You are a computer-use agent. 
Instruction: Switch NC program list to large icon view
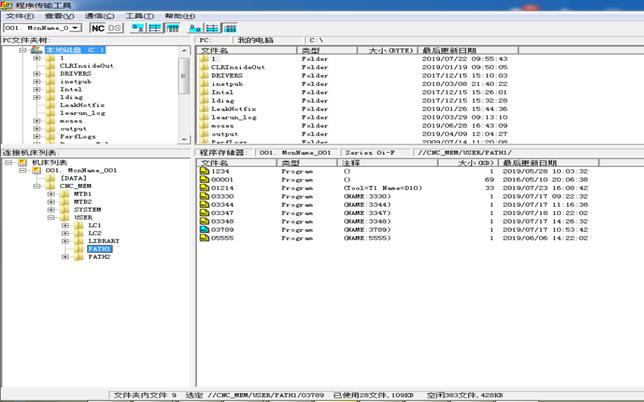195,28
